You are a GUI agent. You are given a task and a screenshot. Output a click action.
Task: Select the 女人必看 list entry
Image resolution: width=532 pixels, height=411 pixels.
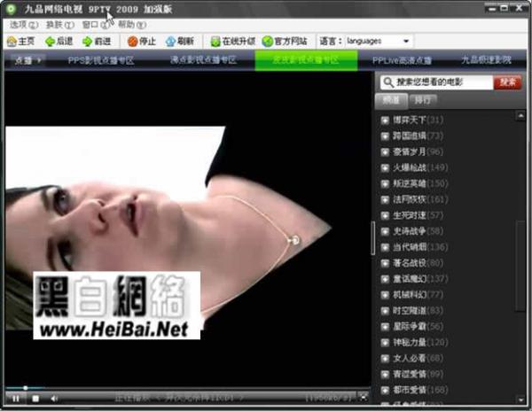click(x=411, y=359)
